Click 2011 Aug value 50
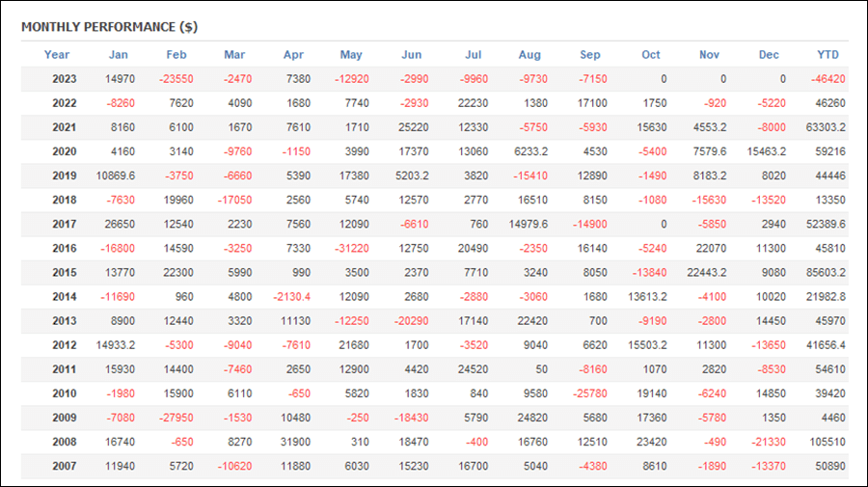The image size is (868, 487). pos(541,369)
